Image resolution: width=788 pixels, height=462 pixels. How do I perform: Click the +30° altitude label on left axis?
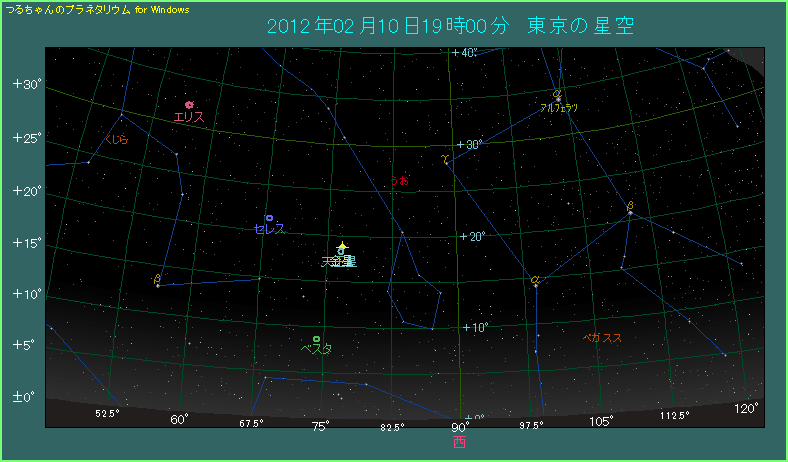pos(27,84)
